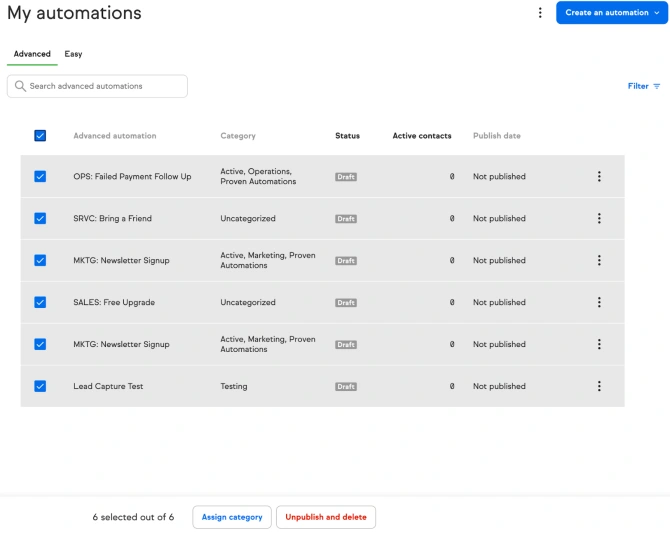Open OPS: Failed Payment Follow Up automation
The height and width of the screenshot is (536, 670).
pos(132,177)
